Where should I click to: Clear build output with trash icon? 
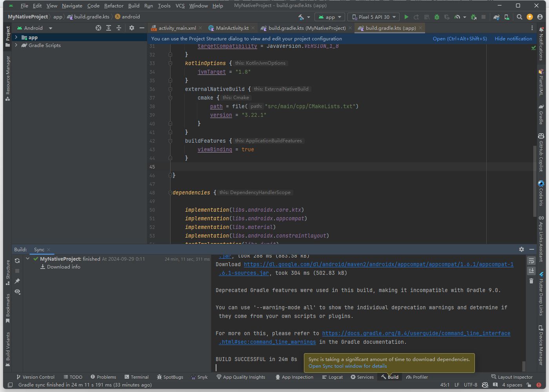pos(531,281)
